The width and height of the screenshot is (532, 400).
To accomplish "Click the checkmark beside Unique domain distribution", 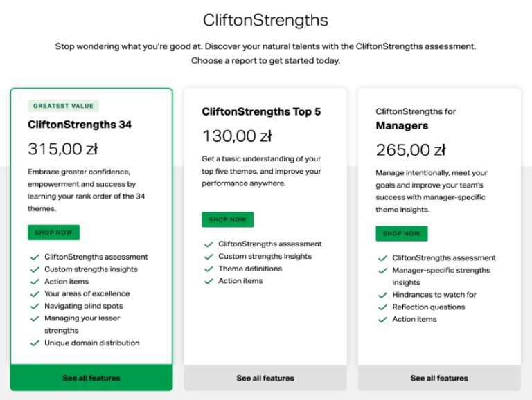I will coord(35,343).
